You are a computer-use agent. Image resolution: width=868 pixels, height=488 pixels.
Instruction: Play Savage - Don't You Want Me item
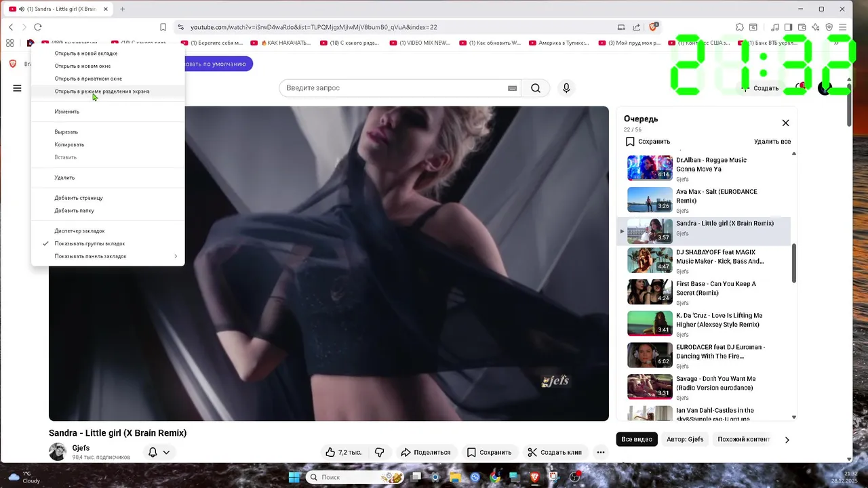click(705, 388)
